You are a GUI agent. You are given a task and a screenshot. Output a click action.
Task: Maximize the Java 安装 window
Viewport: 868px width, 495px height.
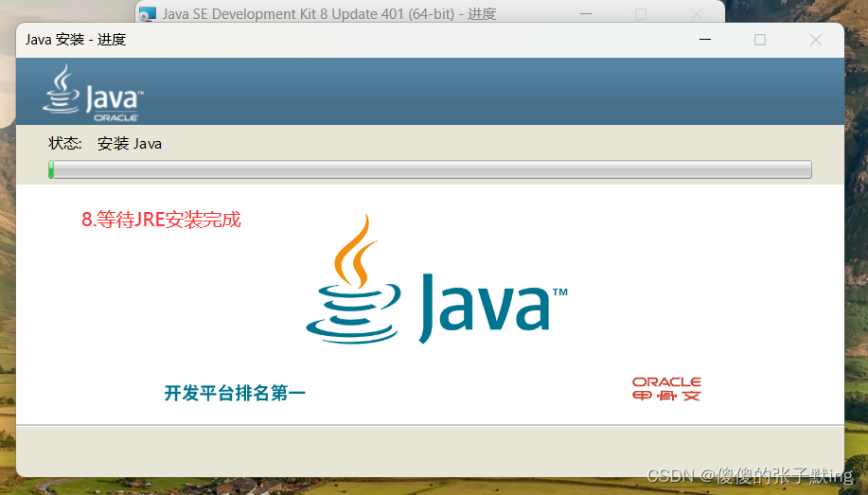(x=760, y=40)
